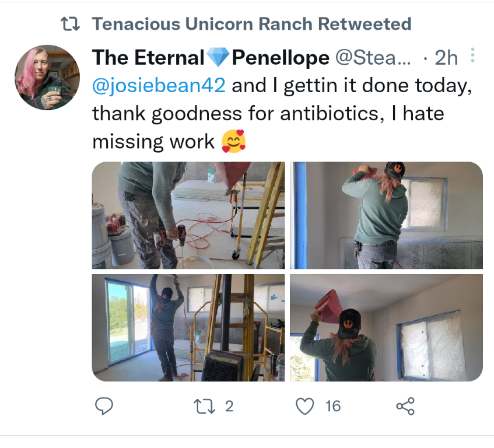Screen dimensions: 494x448
Task: Open the photo of mixing with a drill
Action: [188, 215]
